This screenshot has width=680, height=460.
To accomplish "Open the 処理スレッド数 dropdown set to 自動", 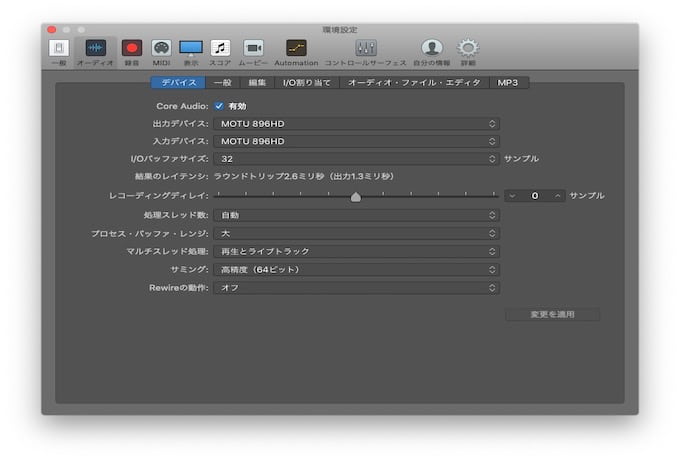I will pos(356,215).
